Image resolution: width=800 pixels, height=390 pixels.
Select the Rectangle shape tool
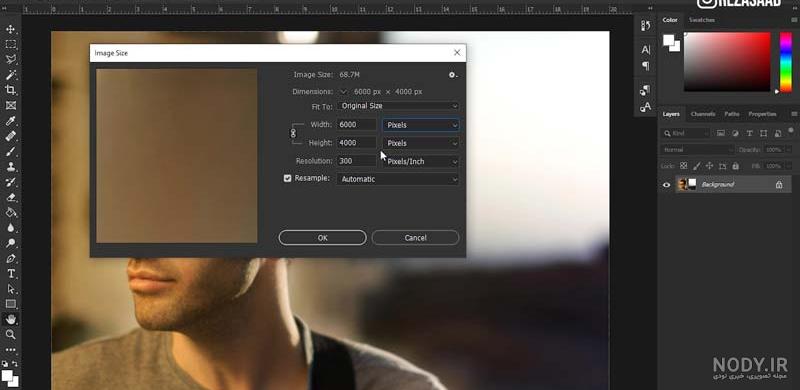point(11,304)
